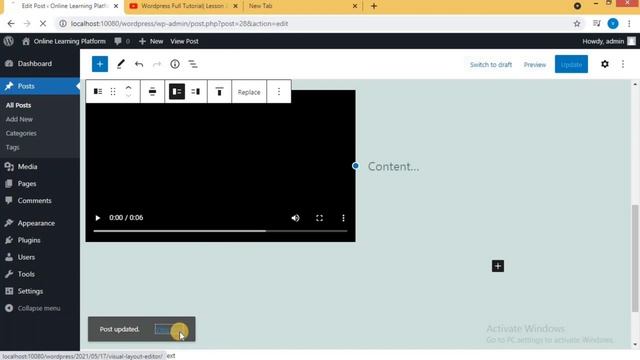Open the editor Settings gear
The height and width of the screenshot is (360, 640).
[x=604, y=64]
